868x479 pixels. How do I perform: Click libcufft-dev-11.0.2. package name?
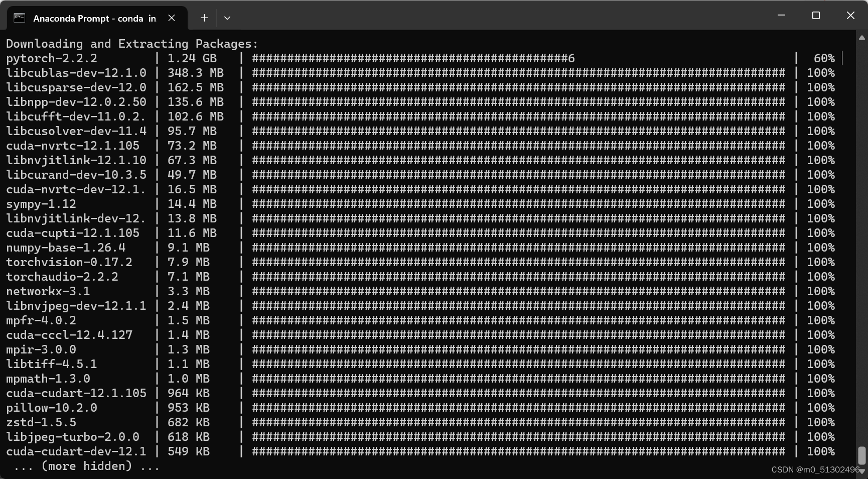pos(76,116)
